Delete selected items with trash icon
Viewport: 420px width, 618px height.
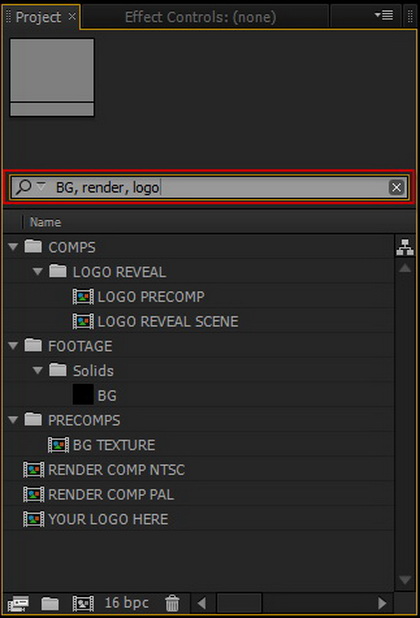172,603
